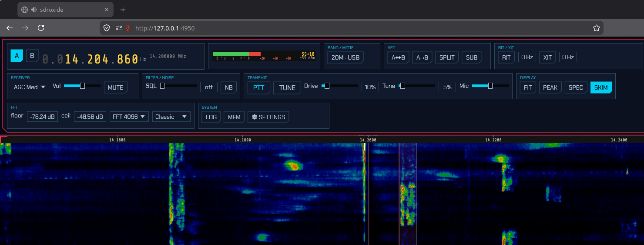Click the microphone permission icon in address bar
The width and height of the screenshot is (644, 245).
tap(127, 28)
